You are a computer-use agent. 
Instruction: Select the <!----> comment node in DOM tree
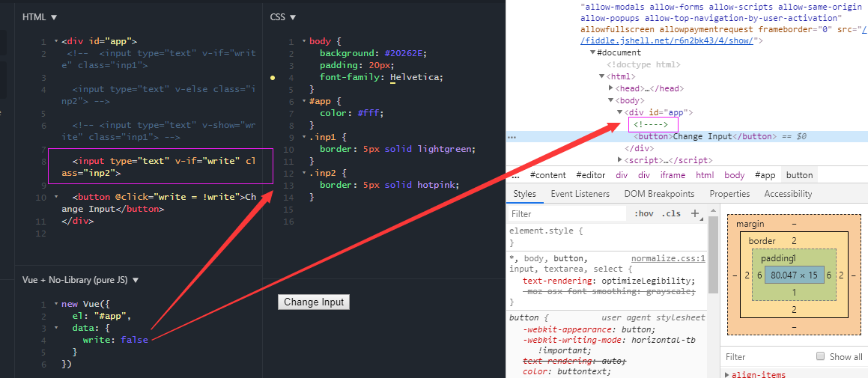[x=651, y=124]
